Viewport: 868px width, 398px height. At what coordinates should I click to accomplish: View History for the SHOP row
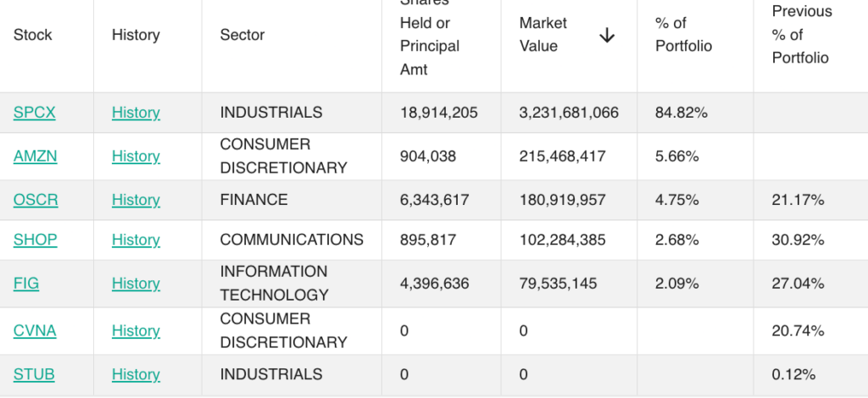click(136, 240)
